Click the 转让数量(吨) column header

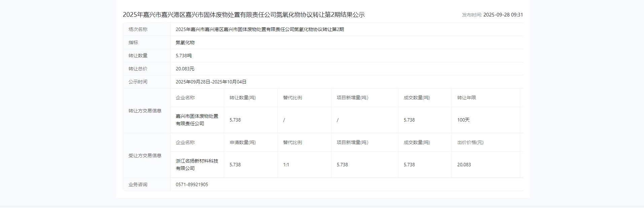click(243, 98)
